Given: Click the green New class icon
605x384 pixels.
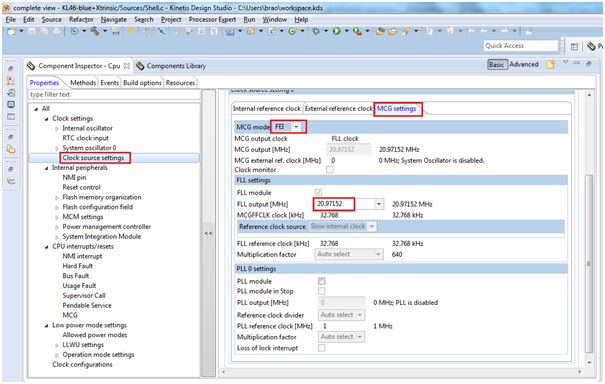Looking at the screenshot, I should coord(292,31).
